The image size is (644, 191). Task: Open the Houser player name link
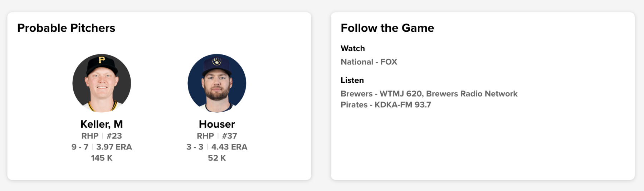tap(217, 124)
